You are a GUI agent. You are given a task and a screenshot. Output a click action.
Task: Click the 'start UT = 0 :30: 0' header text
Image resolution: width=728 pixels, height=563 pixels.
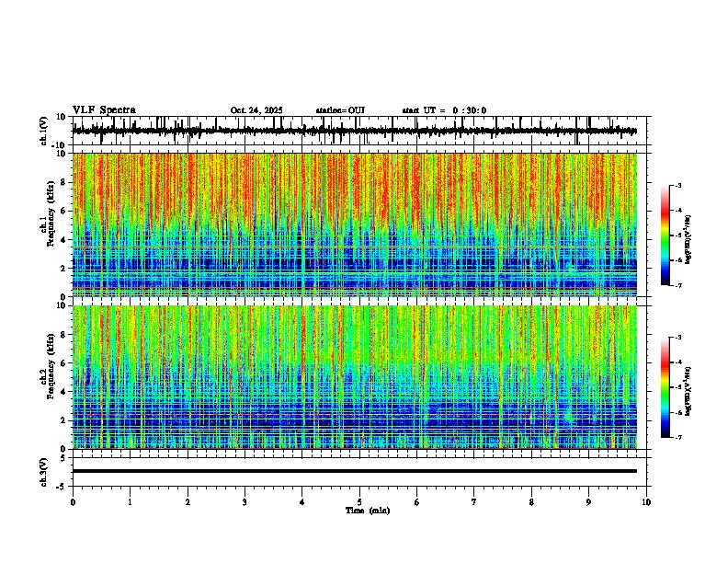(444, 110)
